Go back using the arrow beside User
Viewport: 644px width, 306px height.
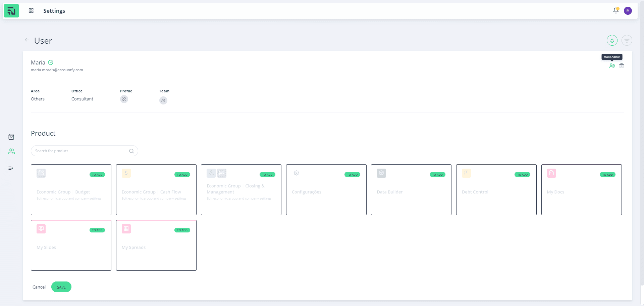click(x=27, y=40)
